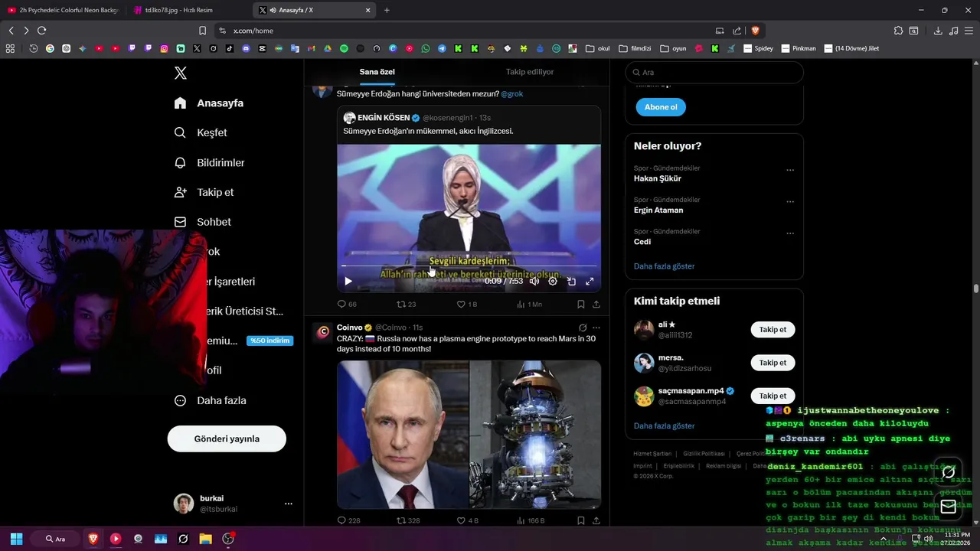Follow ali with the Takip et button
Viewport: 980px width, 551px height.
coord(773,330)
